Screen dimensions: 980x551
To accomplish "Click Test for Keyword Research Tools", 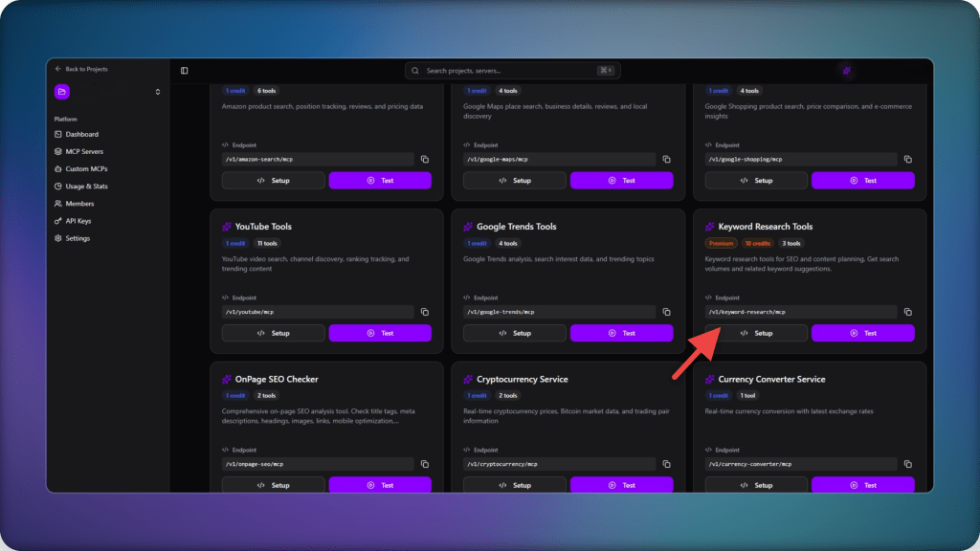I will [863, 333].
